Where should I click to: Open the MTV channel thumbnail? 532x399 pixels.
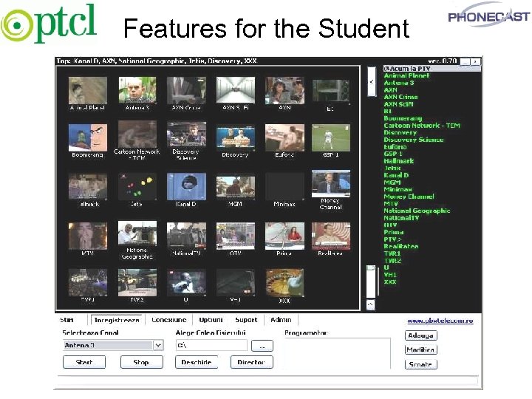pyautogui.click(x=87, y=236)
